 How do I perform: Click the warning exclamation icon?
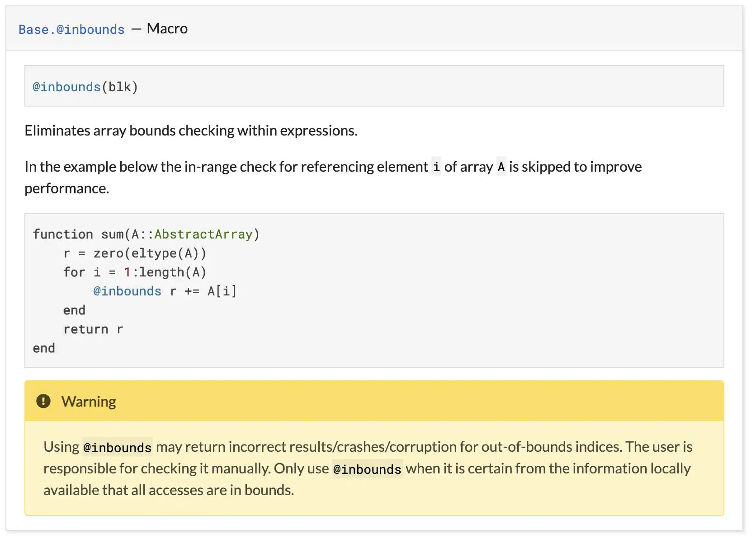[x=43, y=401]
